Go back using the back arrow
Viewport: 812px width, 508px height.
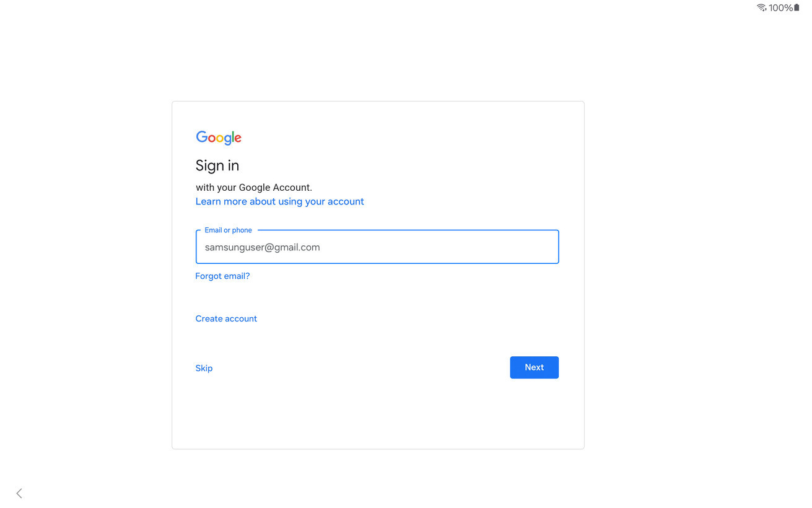(19, 493)
